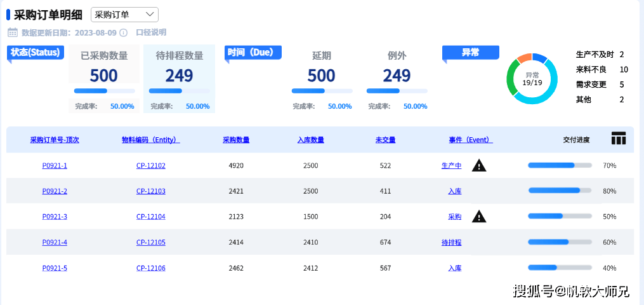The image size is (644, 305).
Task: Open the 采购订单 dropdown selector
Action: (124, 15)
